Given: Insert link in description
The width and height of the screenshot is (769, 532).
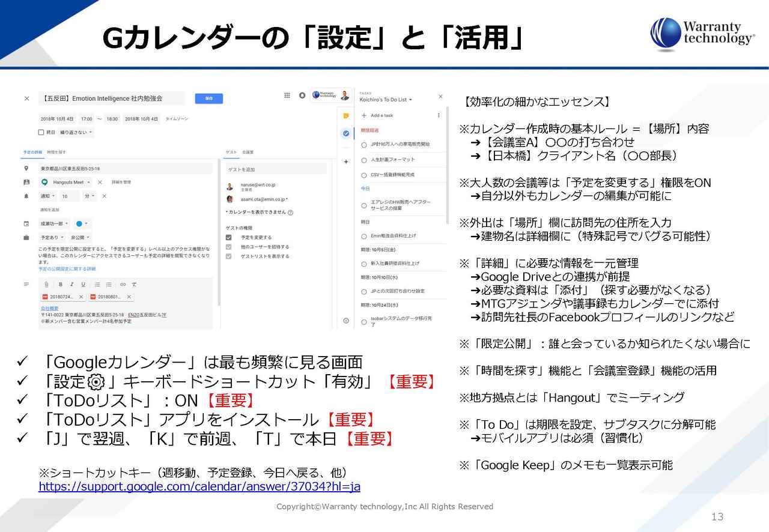Looking at the screenshot, I should click(123, 284).
